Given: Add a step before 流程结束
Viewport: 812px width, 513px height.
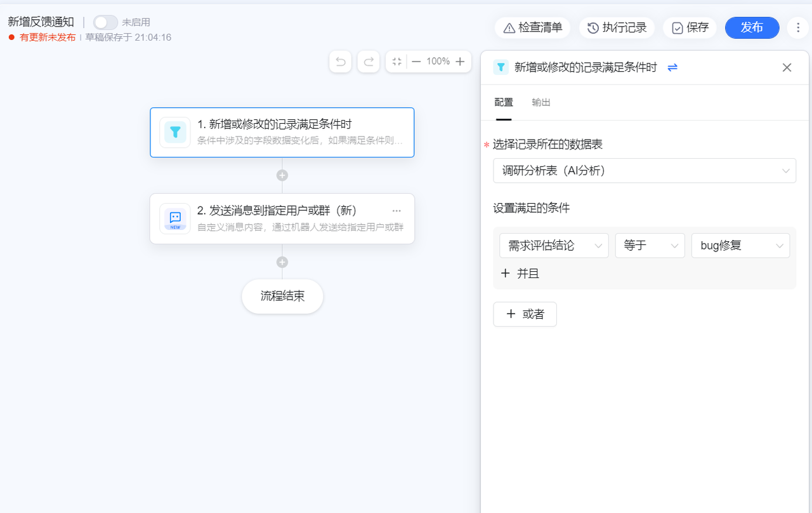Looking at the screenshot, I should click(x=282, y=262).
